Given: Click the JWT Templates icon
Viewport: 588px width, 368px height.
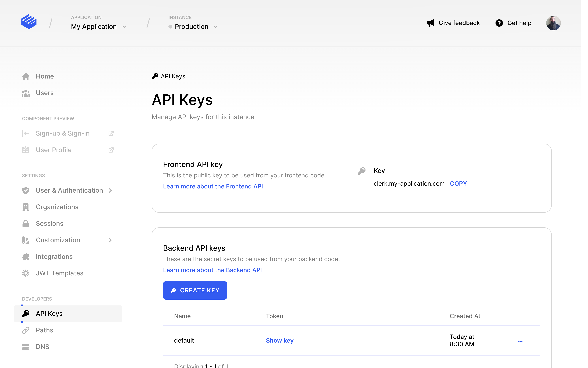Looking at the screenshot, I should coord(26,273).
